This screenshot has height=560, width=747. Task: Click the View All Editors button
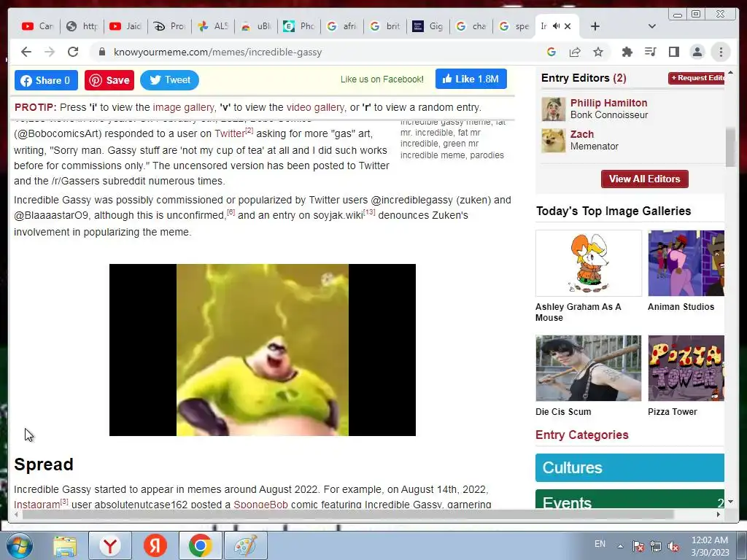(645, 179)
